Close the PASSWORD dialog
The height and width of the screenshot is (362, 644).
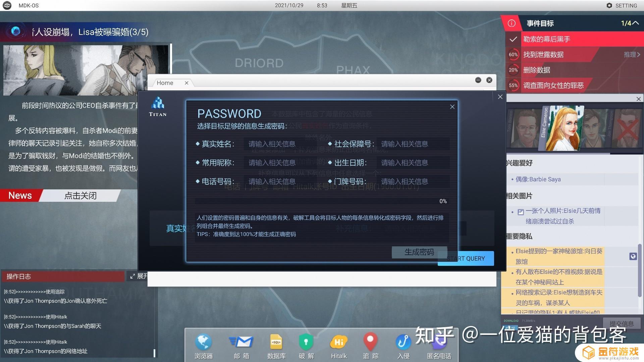[452, 107]
